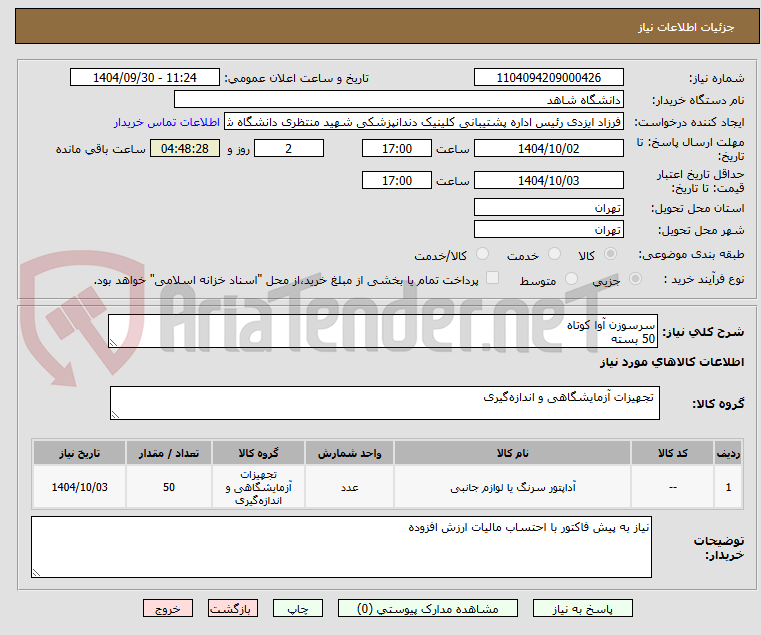Viewport: 761px width, 635px height.
Task: Select the جزیی purchase type radio
Action: (635, 279)
